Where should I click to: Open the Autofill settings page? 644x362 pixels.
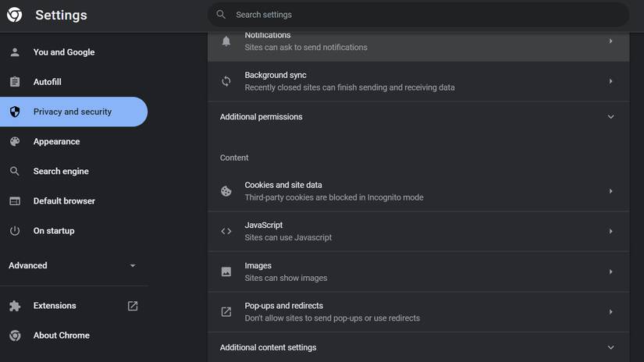click(48, 82)
